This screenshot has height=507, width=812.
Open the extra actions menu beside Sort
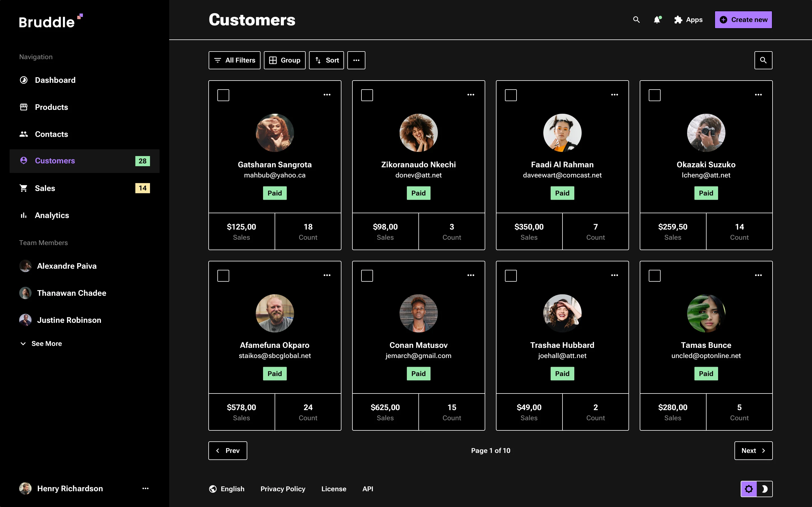[356, 60]
